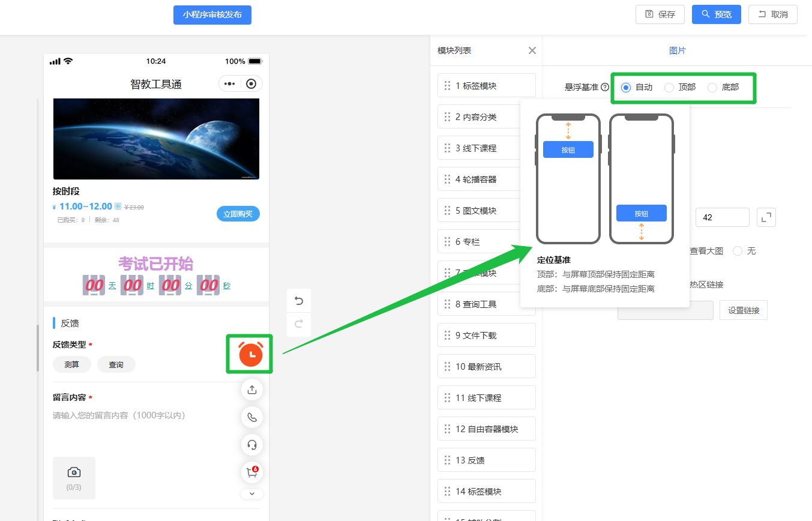The image size is (812, 521).
Task: Select 11 线下课程 module
Action: [487, 398]
